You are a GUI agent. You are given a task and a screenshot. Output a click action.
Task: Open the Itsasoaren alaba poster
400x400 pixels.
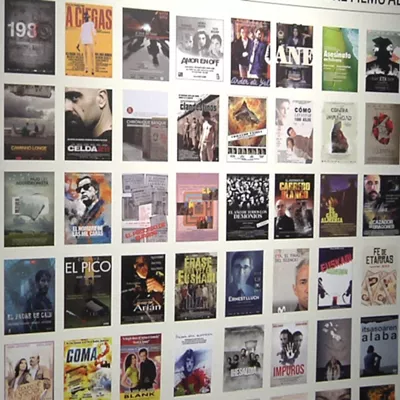[x=379, y=346]
